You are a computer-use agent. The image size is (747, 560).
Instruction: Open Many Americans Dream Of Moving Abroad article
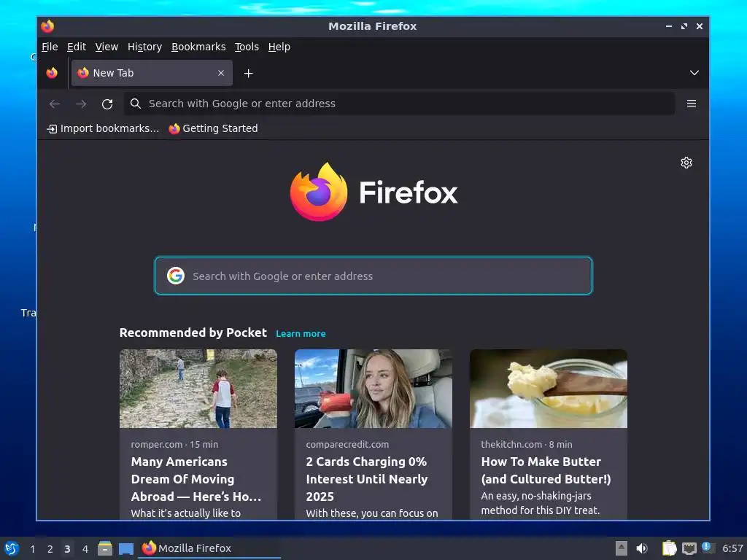[196, 479]
